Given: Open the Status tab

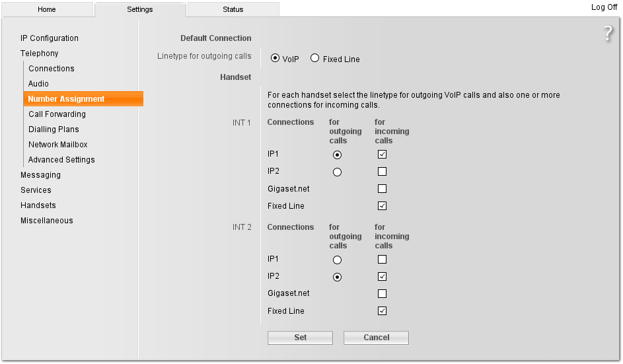Looking at the screenshot, I should tap(233, 10).
